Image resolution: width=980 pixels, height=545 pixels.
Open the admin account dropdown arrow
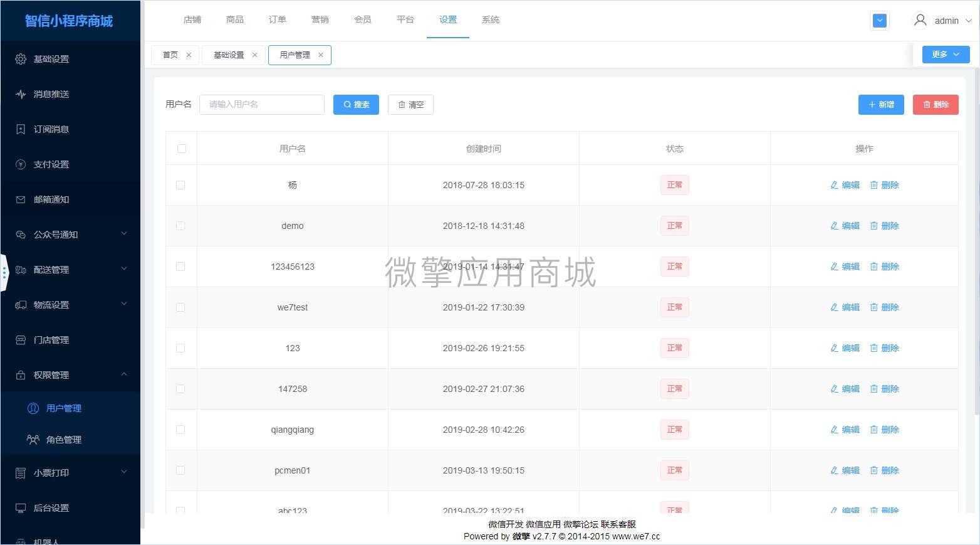coord(968,21)
